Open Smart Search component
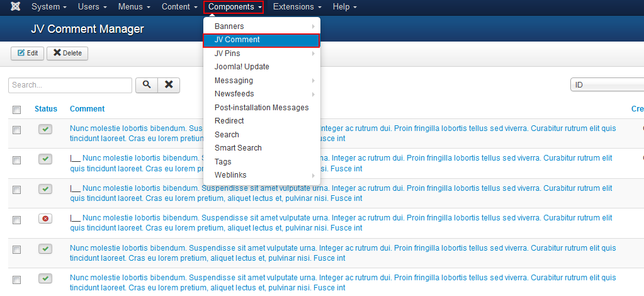Screen dimensions: 644x296 click(262, 147)
